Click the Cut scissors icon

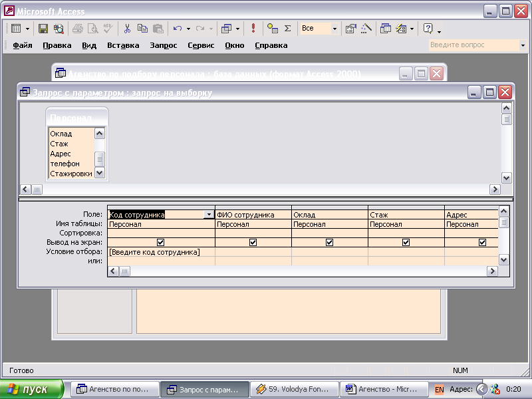click(x=127, y=29)
